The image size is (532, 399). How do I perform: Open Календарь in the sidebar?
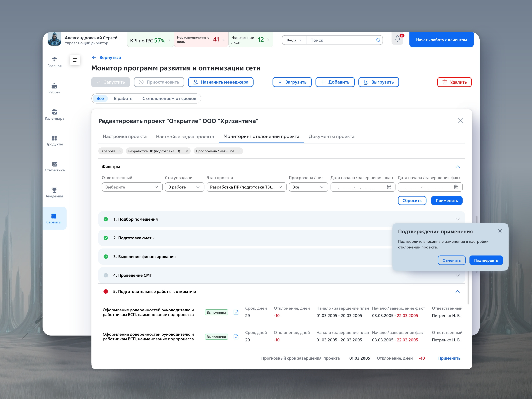(x=55, y=115)
